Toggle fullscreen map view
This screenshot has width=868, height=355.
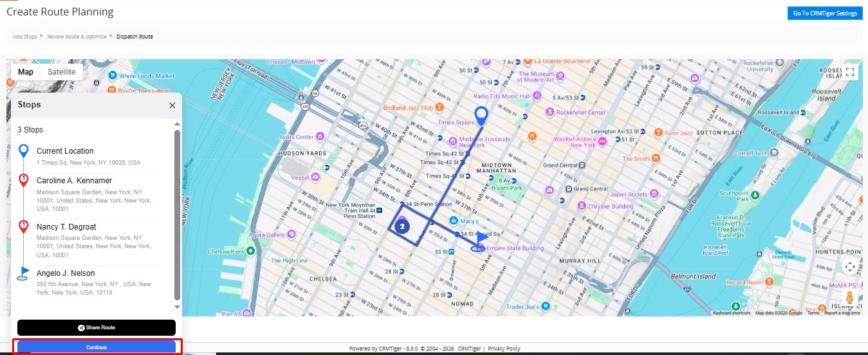pyautogui.click(x=850, y=72)
